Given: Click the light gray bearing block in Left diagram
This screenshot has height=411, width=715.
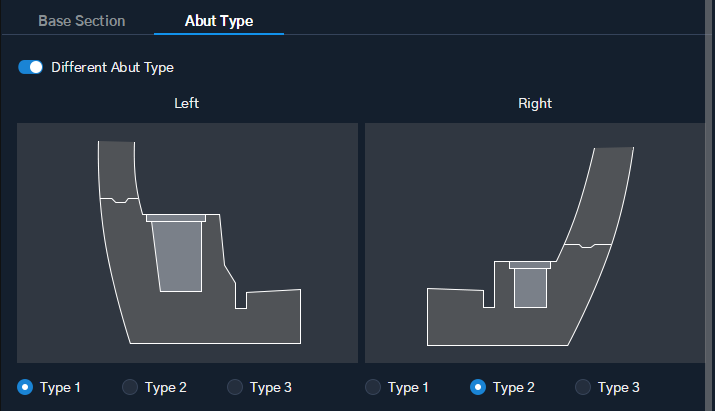Looking at the screenshot, I should tap(178, 255).
